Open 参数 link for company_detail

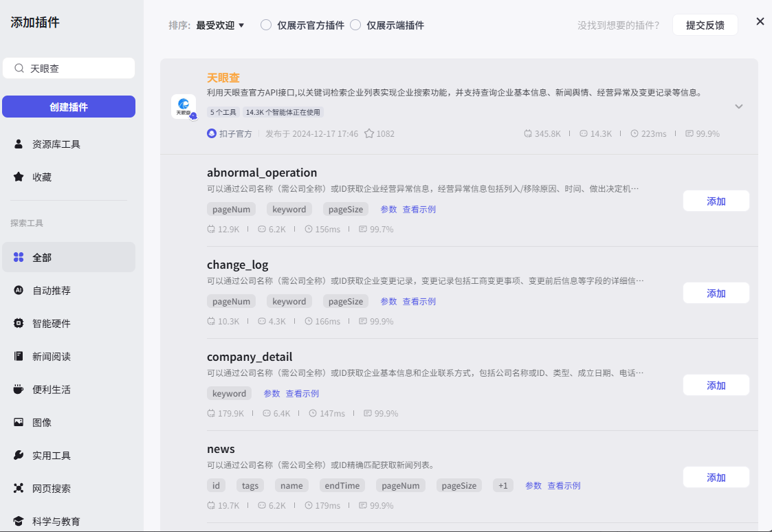(272, 393)
